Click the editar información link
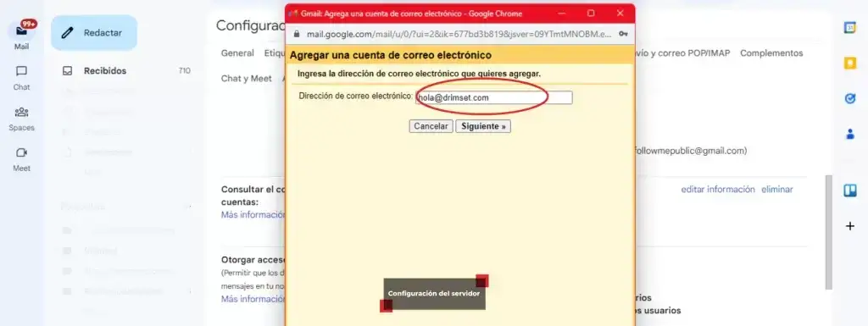868x326 pixels. click(717, 189)
